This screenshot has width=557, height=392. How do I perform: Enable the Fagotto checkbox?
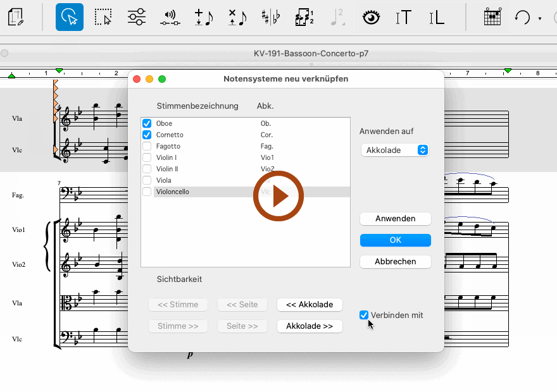[147, 146]
